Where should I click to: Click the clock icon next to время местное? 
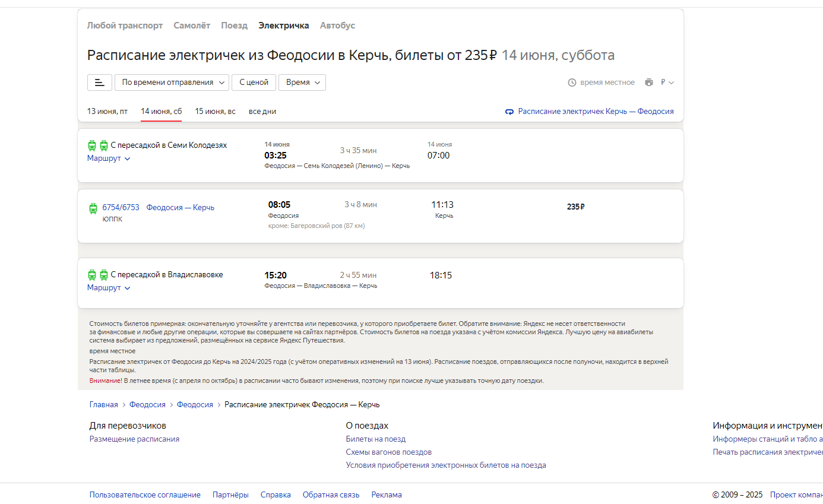[x=572, y=83]
